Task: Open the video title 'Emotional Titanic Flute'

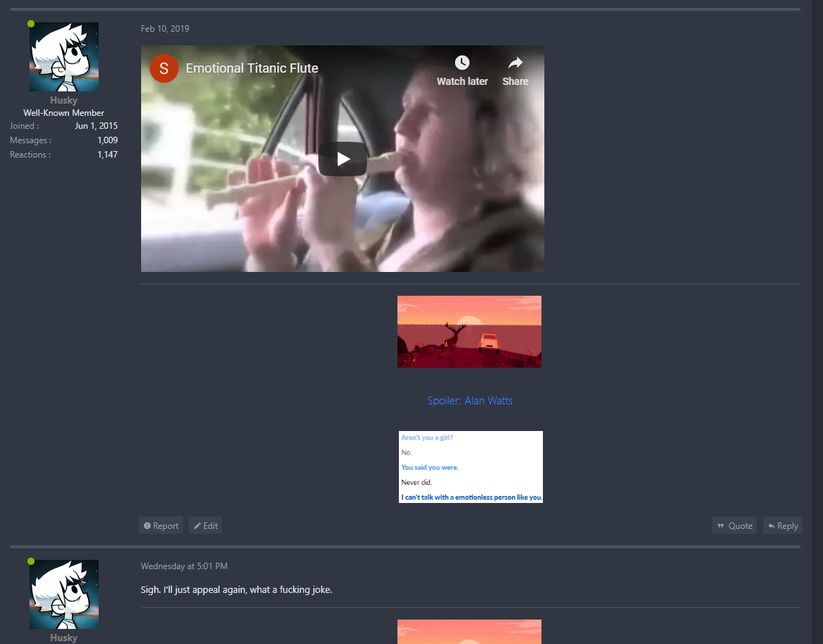Action: [252, 68]
